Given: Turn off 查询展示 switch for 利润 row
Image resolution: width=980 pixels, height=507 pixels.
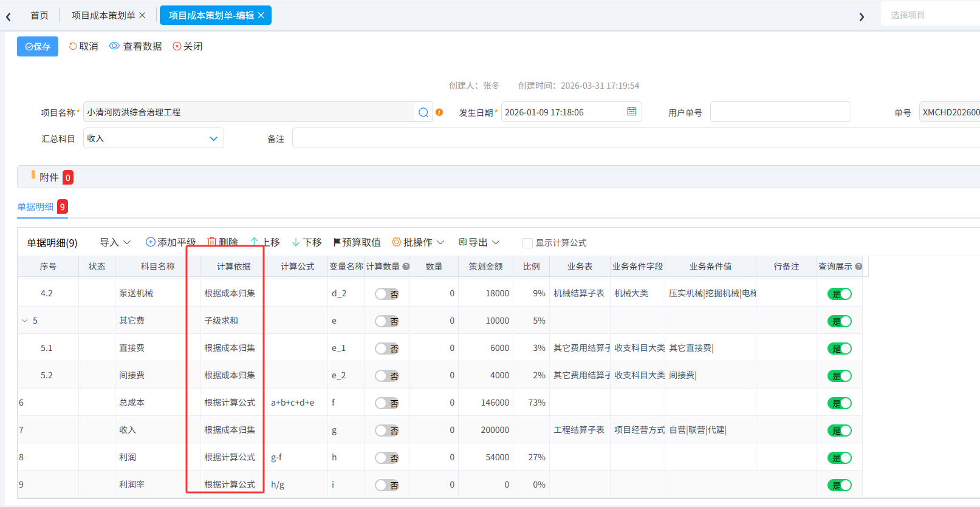Looking at the screenshot, I should tap(840, 458).
